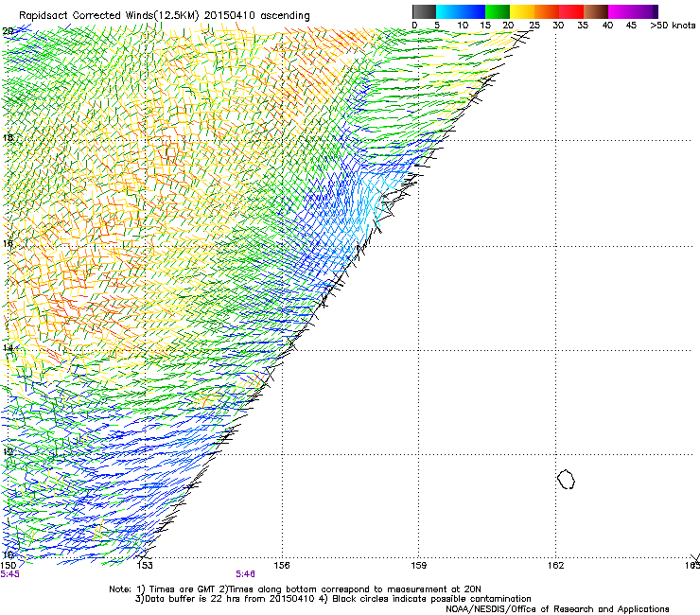Image resolution: width=700 pixels, height=615 pixels.
Task: Click the '>50 knots' legend label
Action: click(x=673, y=26)
